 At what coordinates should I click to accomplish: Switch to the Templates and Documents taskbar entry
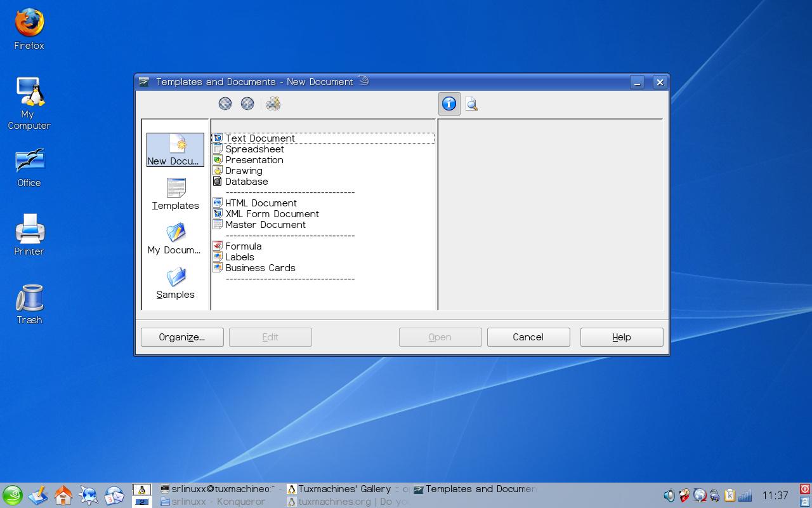pos(475,489)
